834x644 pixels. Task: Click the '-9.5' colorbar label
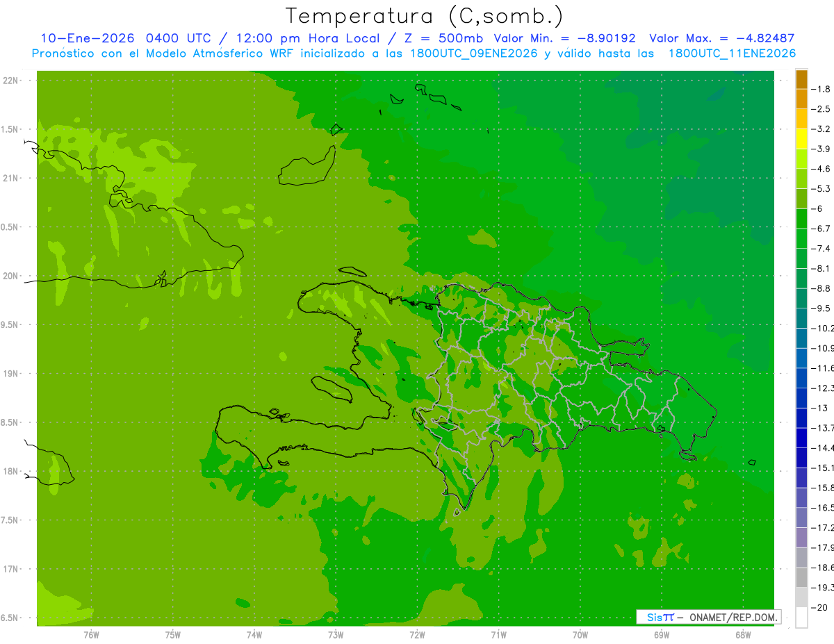pyautogui.click(x=821, y=308)
